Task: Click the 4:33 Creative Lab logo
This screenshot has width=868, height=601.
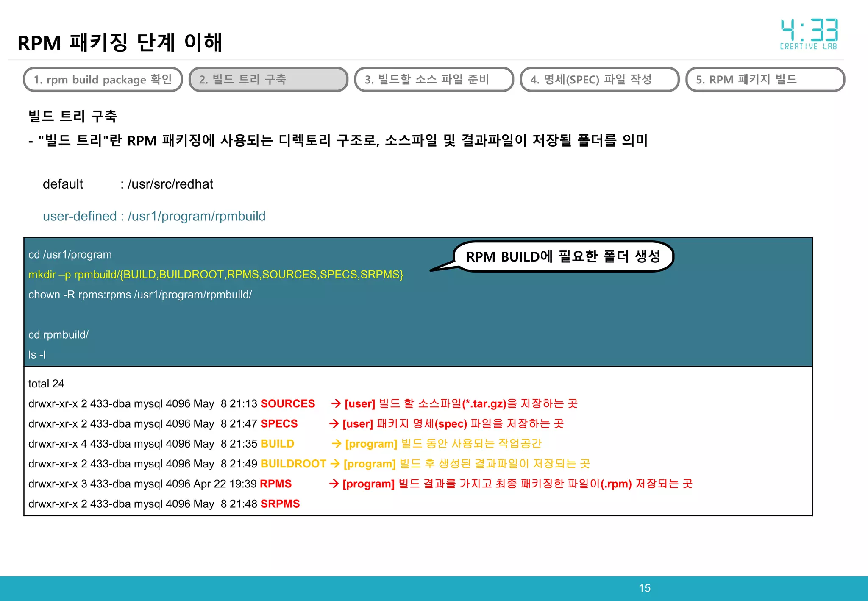Action: point(809,34)
